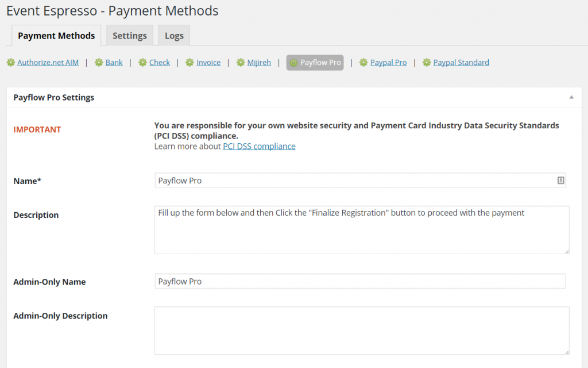Focus the Admin-Only Name field
This screenshot has height=368, width=588.
pyautogui.click(x=360, y=281)
